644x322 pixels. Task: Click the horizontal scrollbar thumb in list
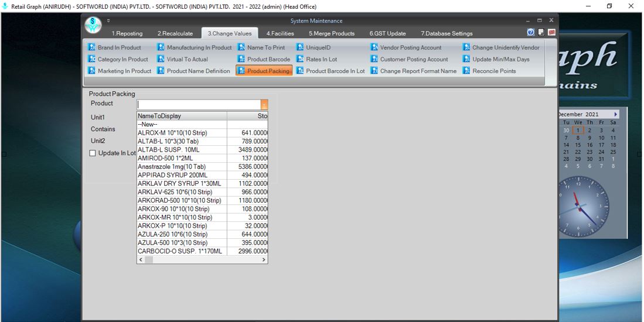point(149,260)
